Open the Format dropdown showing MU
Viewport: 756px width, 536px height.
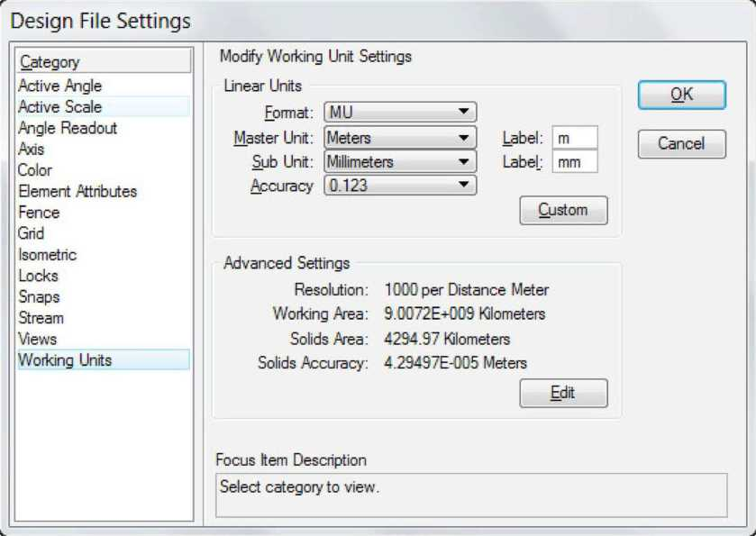399,113
